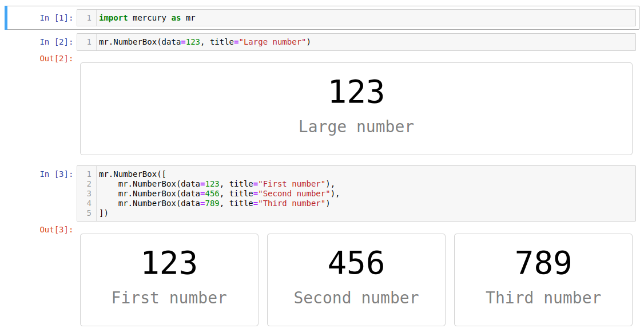This screenshot has height=336, width=644.
Task: Select the First number card
Action: coord(169,279)
